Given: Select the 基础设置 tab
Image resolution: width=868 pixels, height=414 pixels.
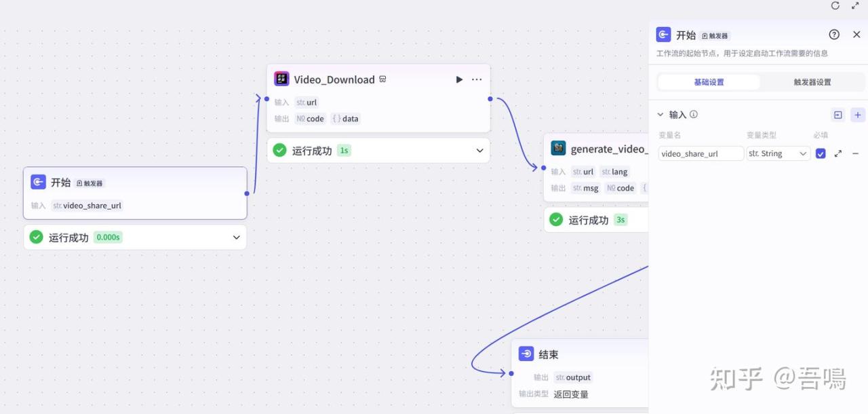Looking at the screenshot, I should [709, 82].
